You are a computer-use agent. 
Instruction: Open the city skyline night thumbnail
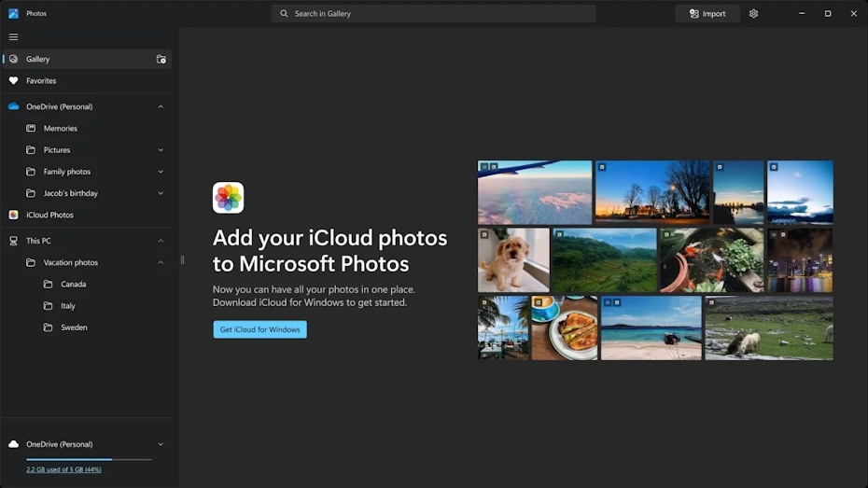tap(800, 260)
